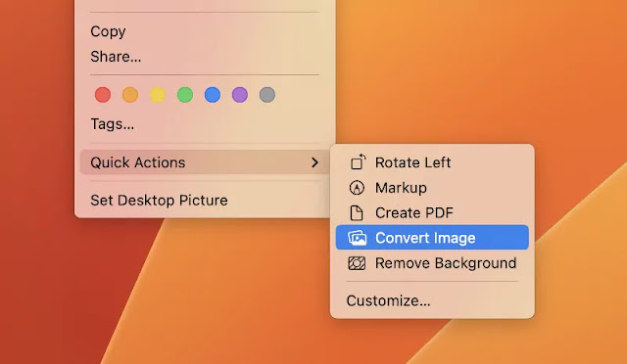Select the Rotate Left text label
This screenshot has height=364, width=627.
(412, 162)
